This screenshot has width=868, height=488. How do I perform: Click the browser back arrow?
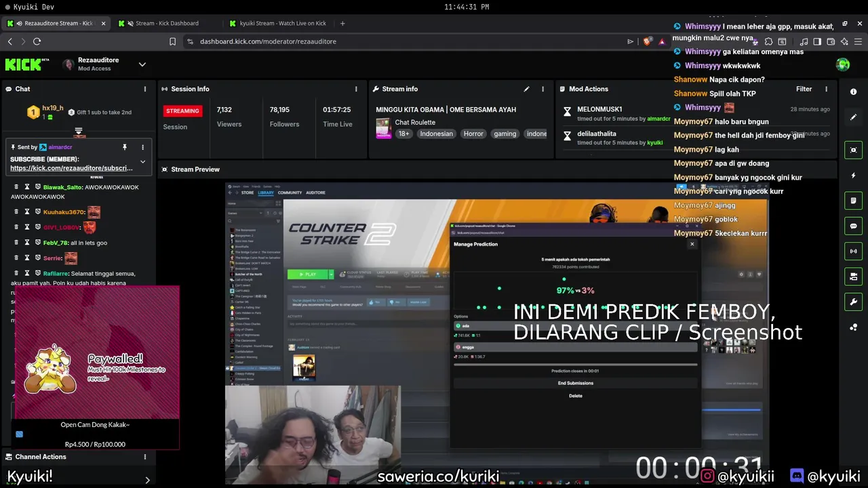(x=9, y=41)
